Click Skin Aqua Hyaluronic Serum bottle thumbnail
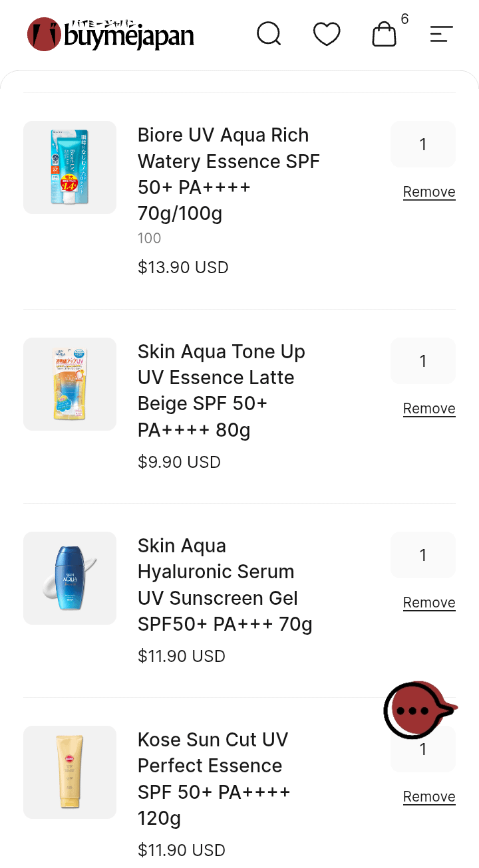The width and height of the screenshot is (479, 868). 70,578
